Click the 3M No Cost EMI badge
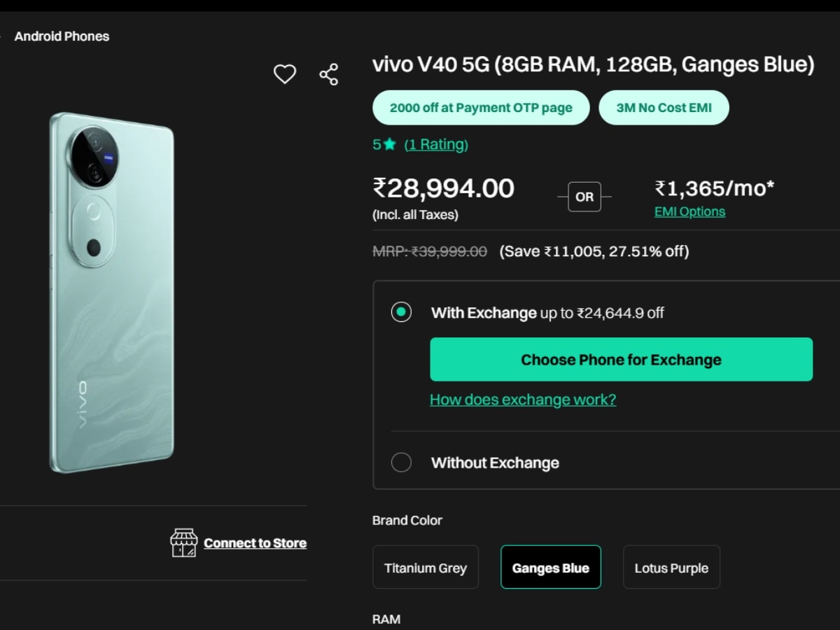The width and height of the screenshot is (840, 630). click(x=664, y=108)
